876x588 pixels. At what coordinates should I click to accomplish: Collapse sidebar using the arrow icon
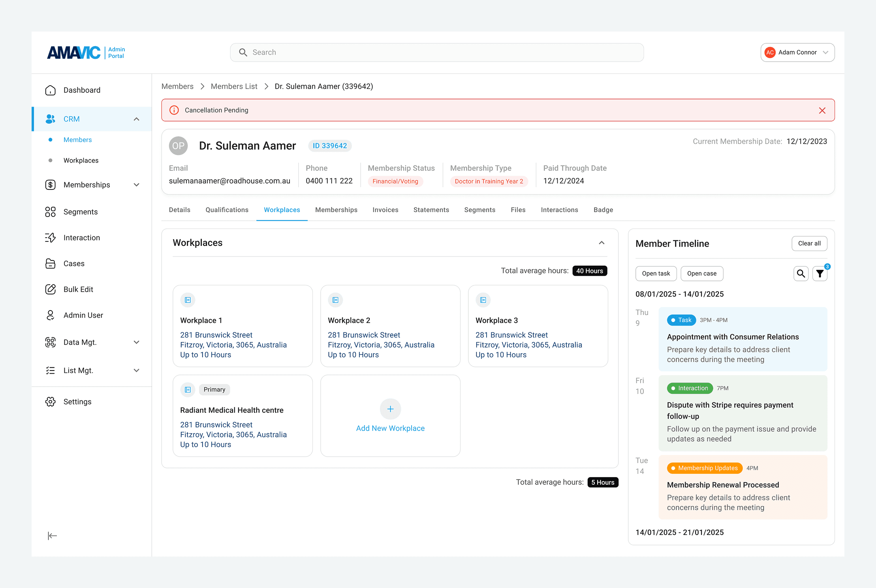[52, 536]
